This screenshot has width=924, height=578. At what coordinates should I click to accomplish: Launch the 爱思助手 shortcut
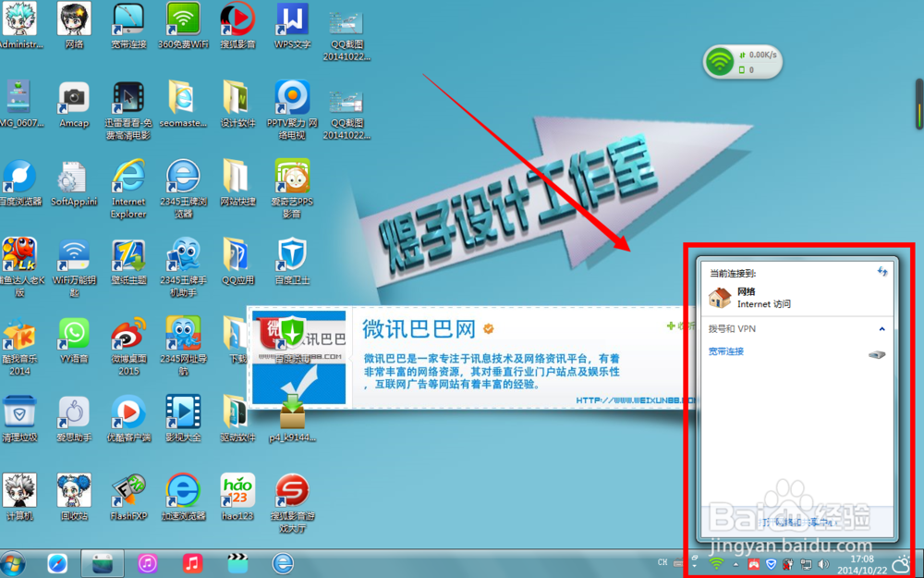(74, 419)
